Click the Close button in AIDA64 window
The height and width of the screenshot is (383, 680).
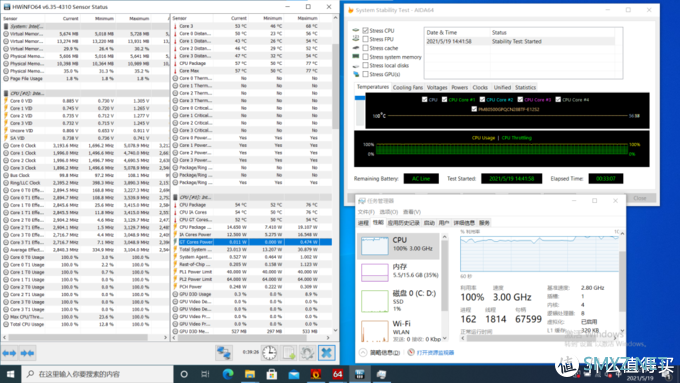pyautogui.click(x=640, y=198)
